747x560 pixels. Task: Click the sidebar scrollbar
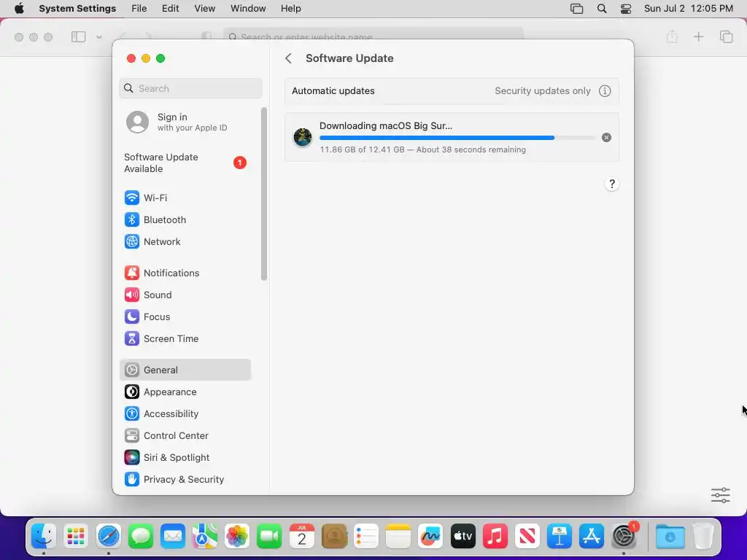(x=264, y=194)
